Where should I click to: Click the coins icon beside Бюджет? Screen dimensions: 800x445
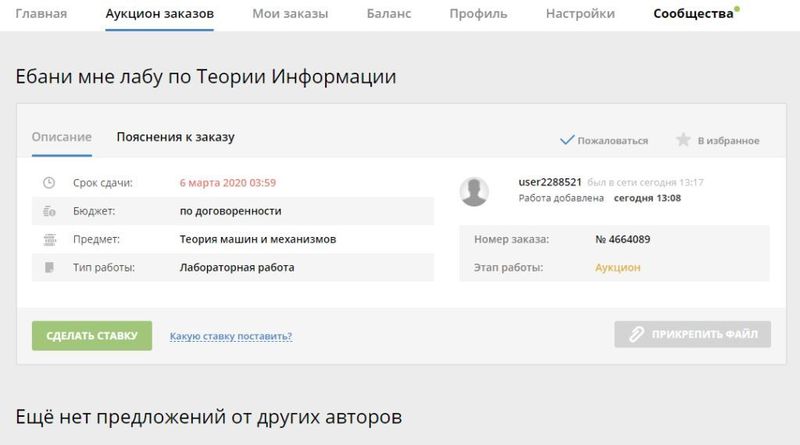(48, 211)
